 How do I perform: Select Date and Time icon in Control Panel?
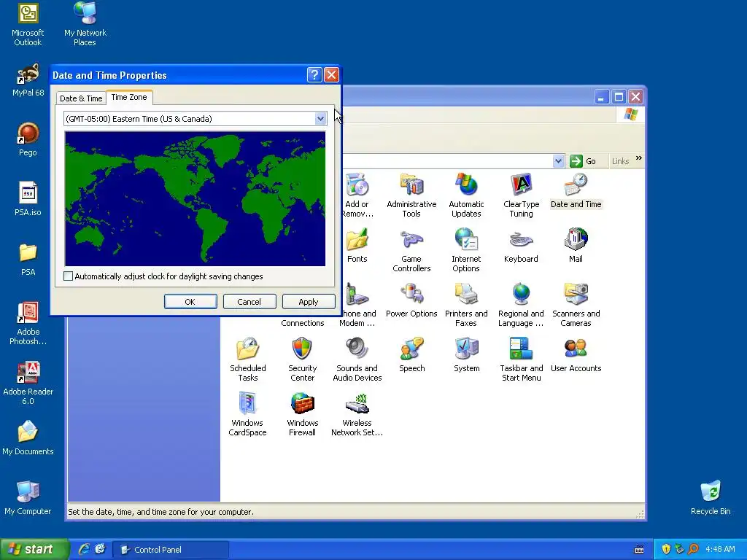pyautogui.click(x=576, y=191)
